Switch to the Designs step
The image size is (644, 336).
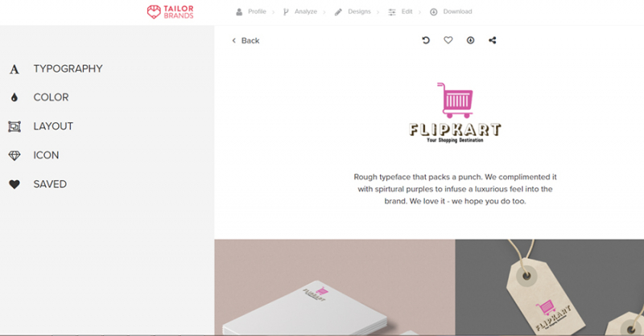(353, 12)
